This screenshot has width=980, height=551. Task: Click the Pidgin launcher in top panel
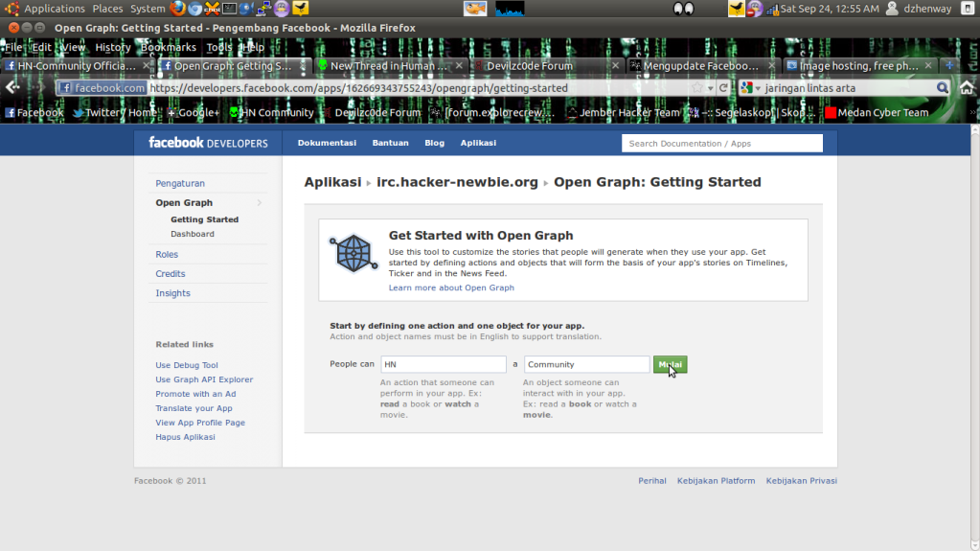pyautogui.click(x=282, y=8)
